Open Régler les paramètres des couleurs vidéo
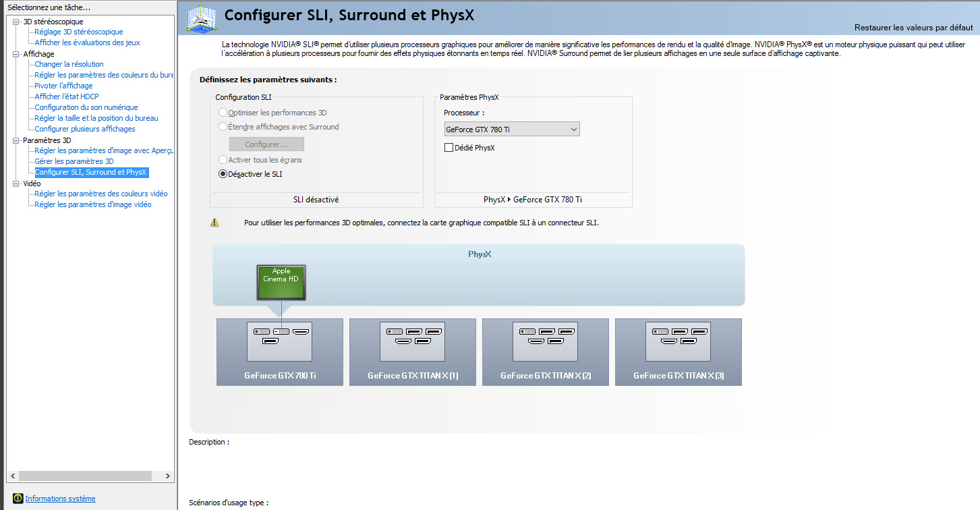This screenshot has height=510, width=980. (101, 194)
